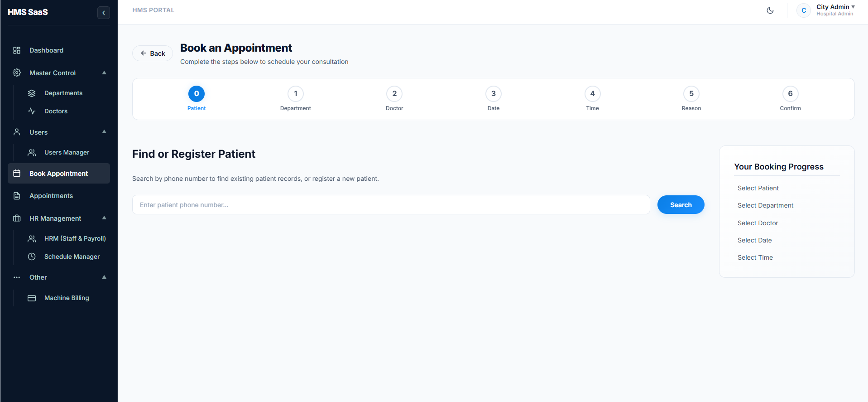
Task: Open the Dashboard page
Action: 59,50
